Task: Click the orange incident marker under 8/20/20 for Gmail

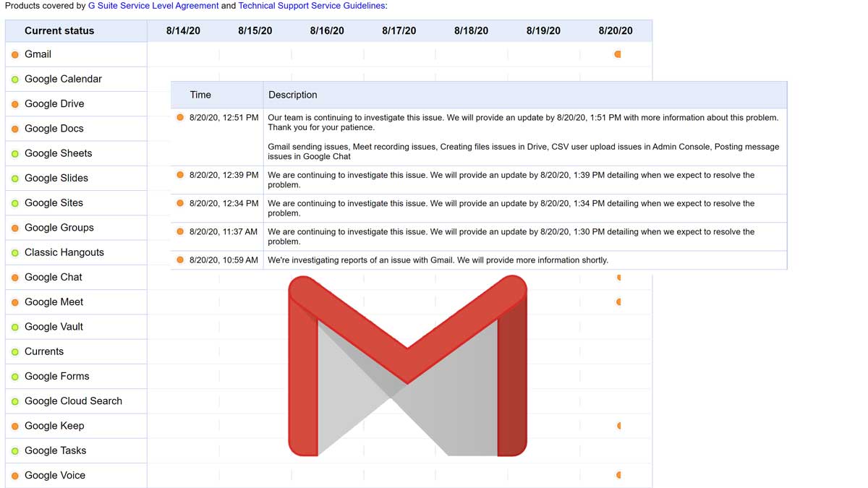Action: pos(616,53)
